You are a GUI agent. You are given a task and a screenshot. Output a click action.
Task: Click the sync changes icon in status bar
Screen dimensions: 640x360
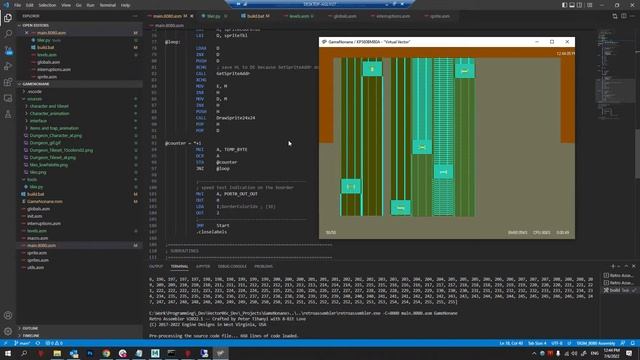[x=38, y=343]
